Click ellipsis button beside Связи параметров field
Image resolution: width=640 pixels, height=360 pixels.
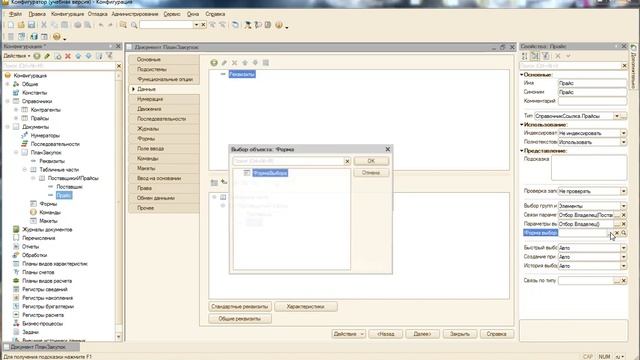coord(617,215)
